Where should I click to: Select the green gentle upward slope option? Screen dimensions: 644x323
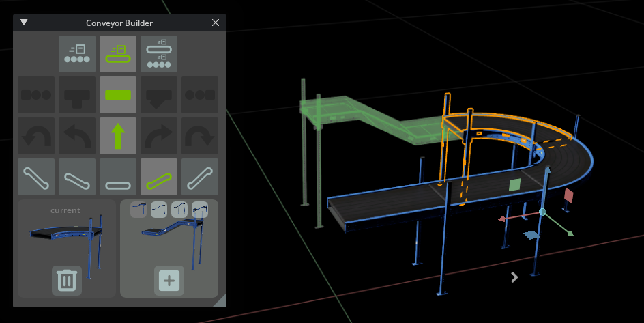point(159,177)
